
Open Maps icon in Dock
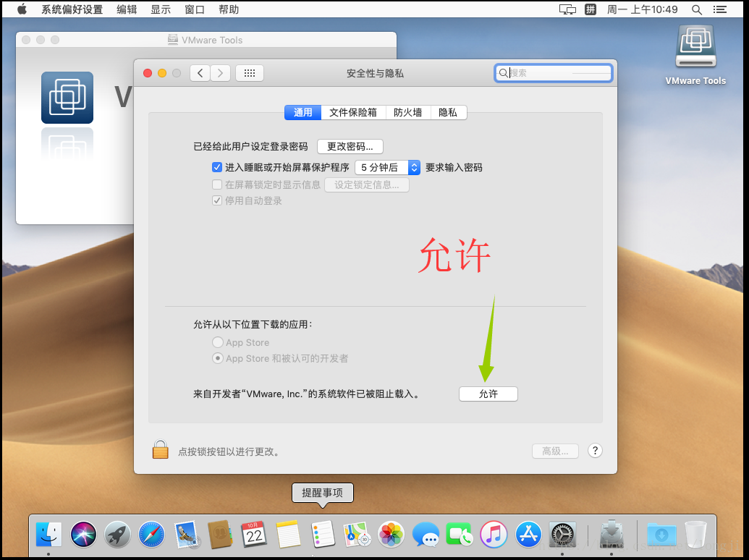(357, 534)
